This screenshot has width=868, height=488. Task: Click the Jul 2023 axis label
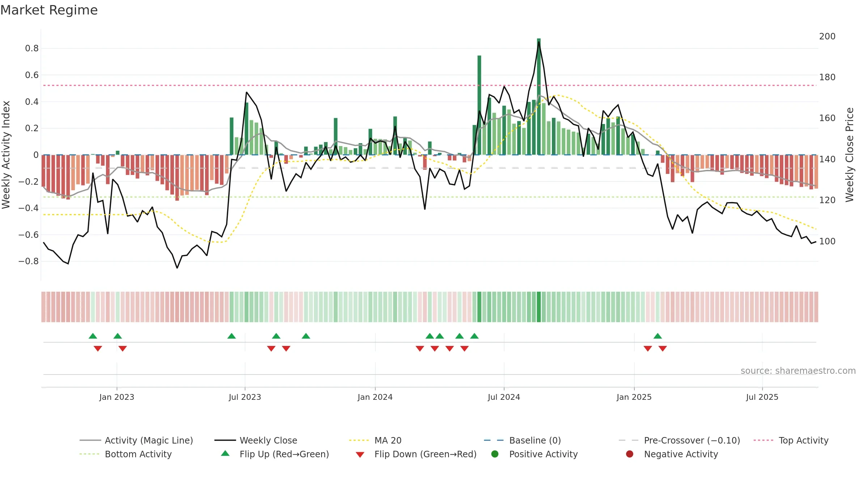click(x=245, y=397)
